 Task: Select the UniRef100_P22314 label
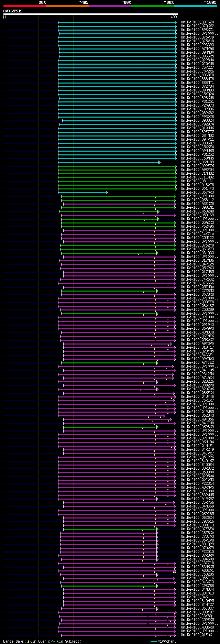197,484
